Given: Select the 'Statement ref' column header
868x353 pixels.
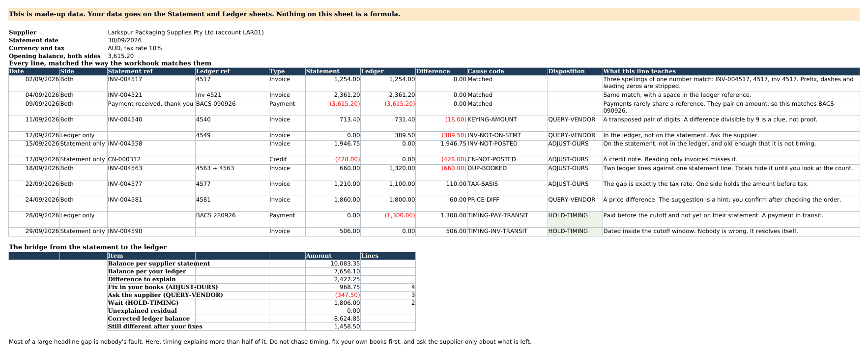Looking at the screenshot, I should pyautogui.click(x=151, y=71).
